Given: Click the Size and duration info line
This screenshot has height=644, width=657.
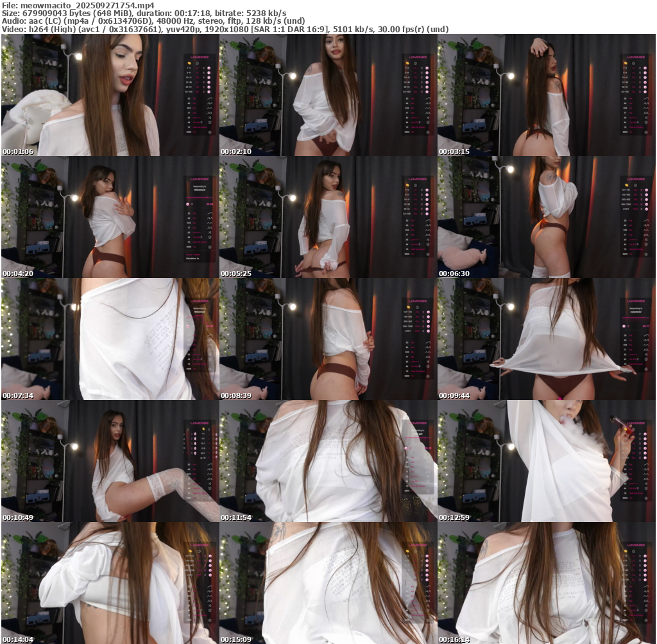Looking at the screenshot, I should tap(144, 13).
